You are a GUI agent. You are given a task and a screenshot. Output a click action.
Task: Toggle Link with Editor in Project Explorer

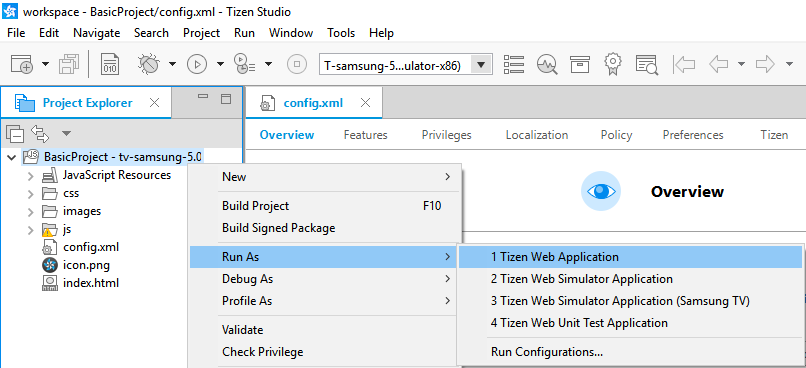click(x=40, y=134)
